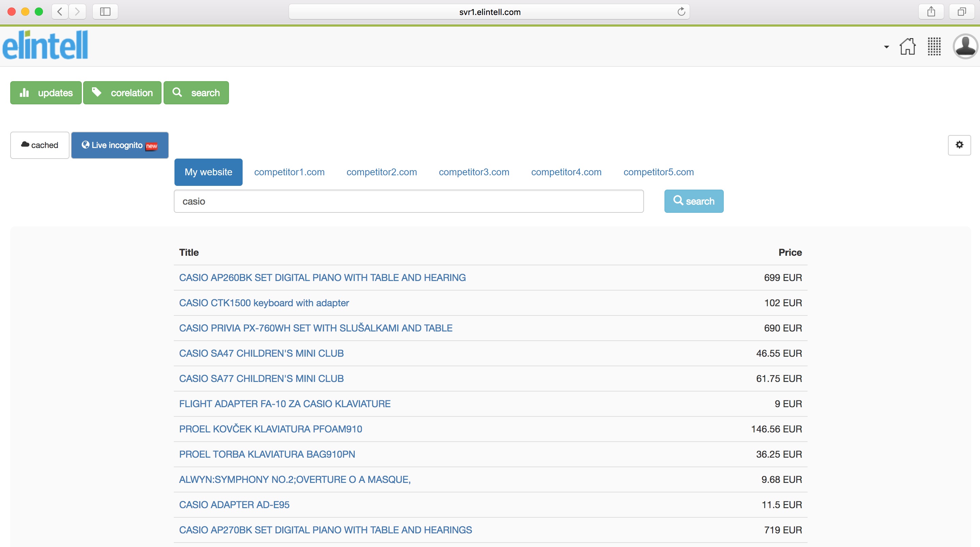Click the svr1.elintell.com address bar

[489, 11]
